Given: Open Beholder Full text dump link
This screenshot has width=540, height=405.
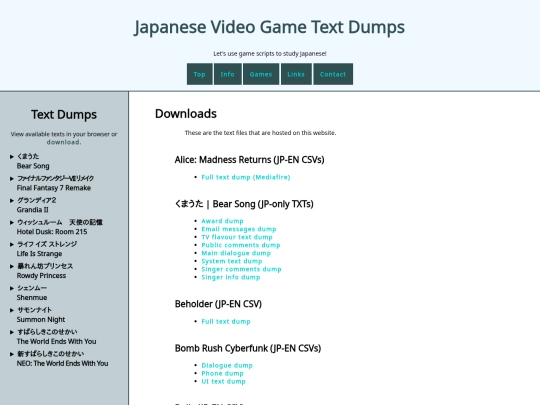Looking at the screenshot, I should click(226, 321).
